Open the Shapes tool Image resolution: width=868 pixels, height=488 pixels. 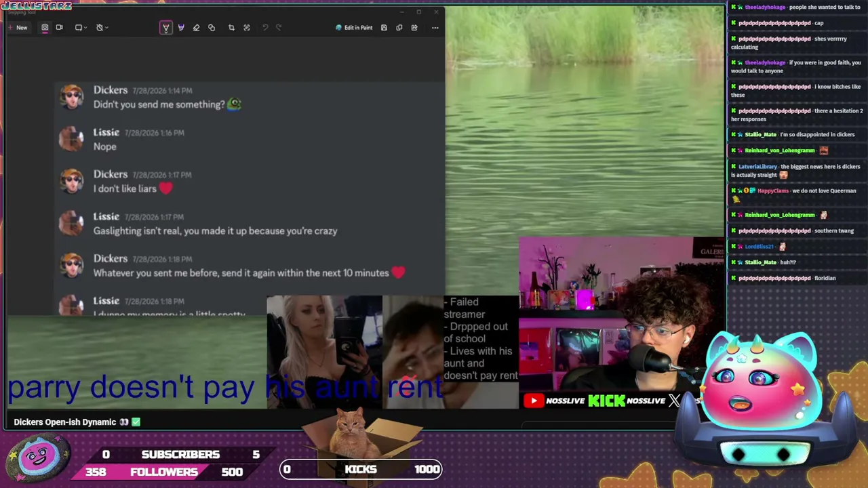pyautogui.click(x=212, y=28)
